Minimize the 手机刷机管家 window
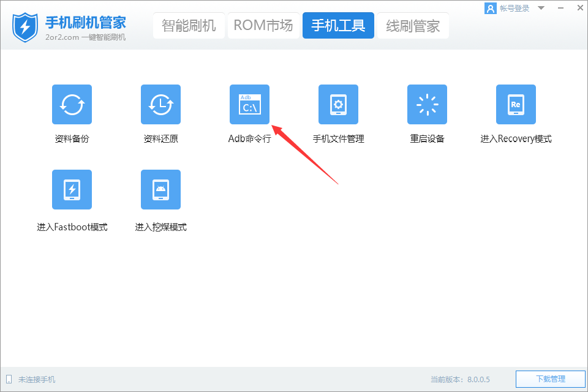 [561, 8]
